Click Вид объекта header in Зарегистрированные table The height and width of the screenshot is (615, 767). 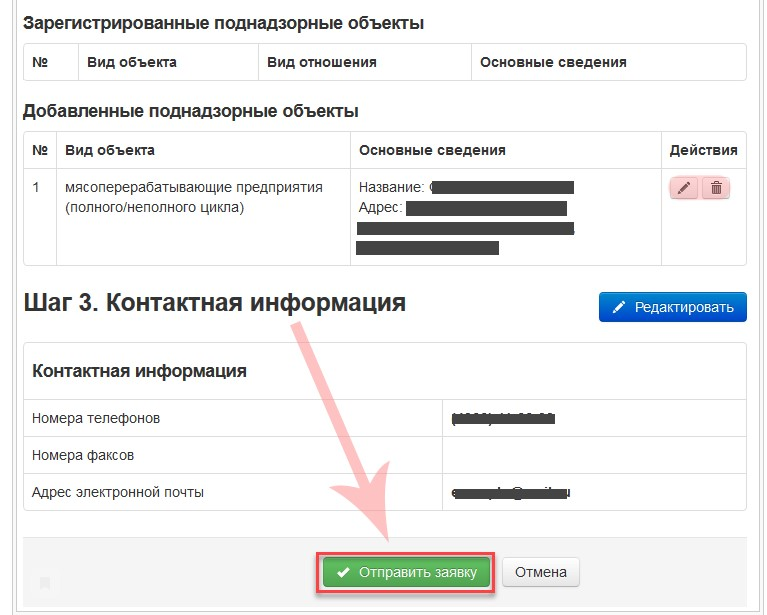(x=132, y=62)
